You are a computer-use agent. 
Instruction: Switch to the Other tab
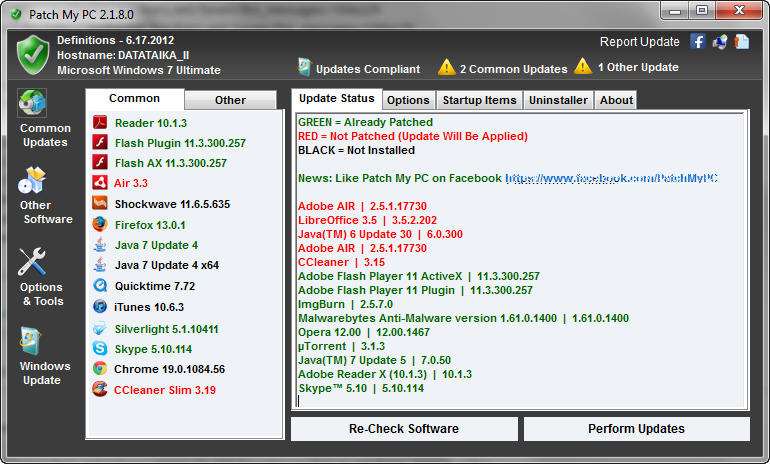pos(230,100)
